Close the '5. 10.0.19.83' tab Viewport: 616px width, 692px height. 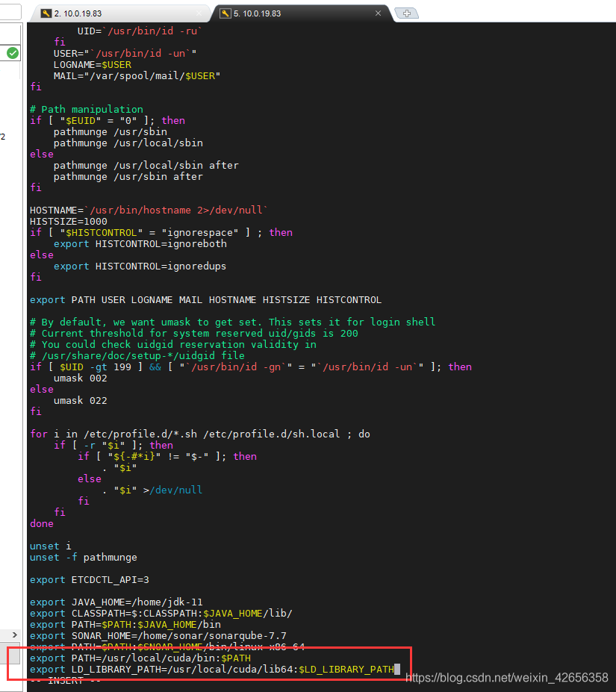pyautogui.click(x=378, y=13)
